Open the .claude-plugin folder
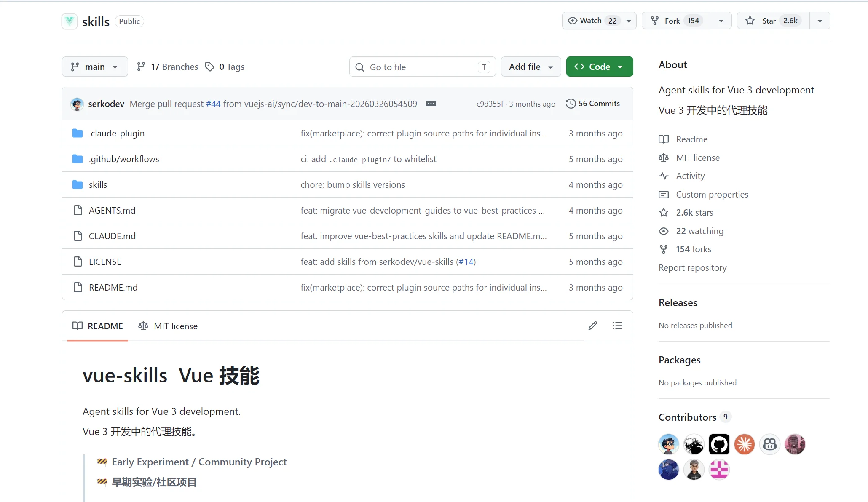This screenshot has height=502, width=868. 117,134
